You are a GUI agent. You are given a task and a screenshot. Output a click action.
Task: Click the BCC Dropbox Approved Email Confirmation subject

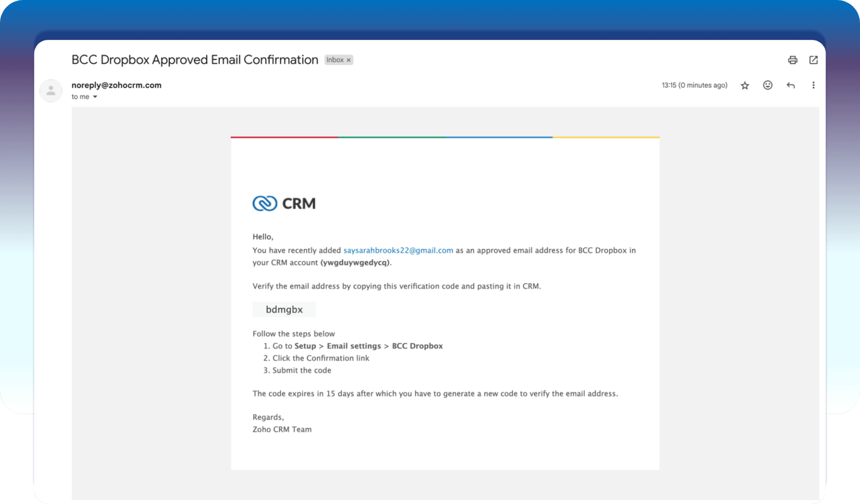[x=195, y=60]
